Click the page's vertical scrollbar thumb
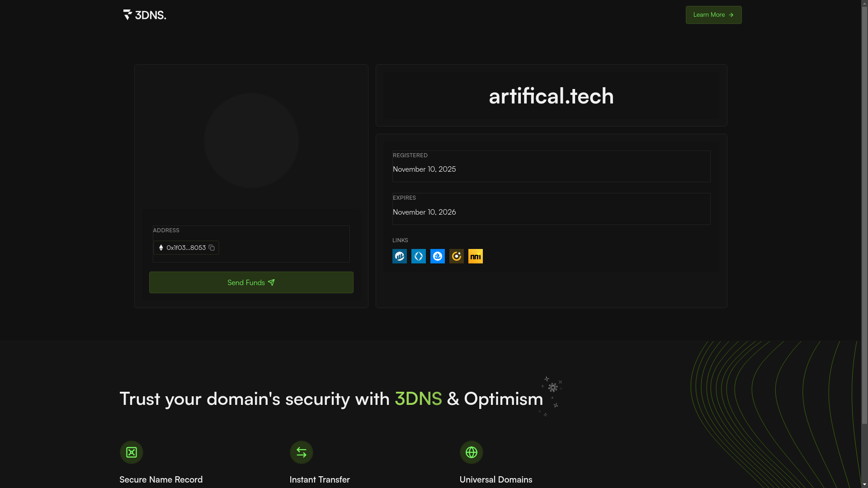The height and width of the screenshot is (488, 868). coord(864,216)
